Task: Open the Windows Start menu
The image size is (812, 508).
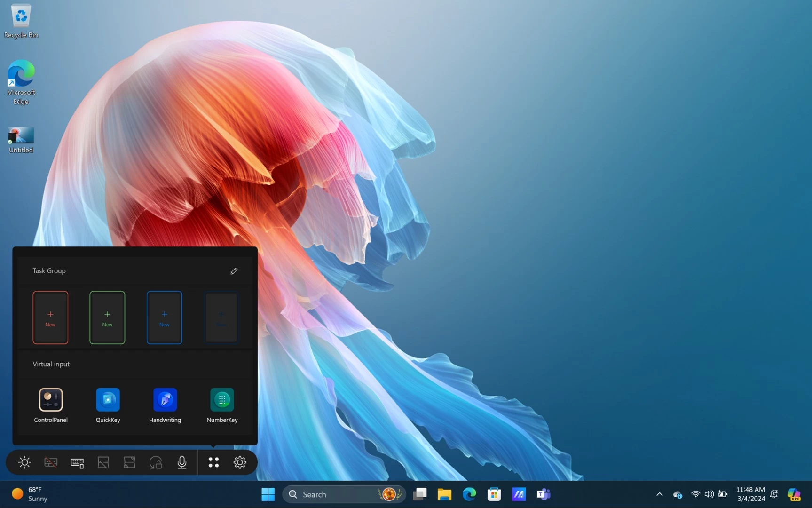Action: click(268, 494)
